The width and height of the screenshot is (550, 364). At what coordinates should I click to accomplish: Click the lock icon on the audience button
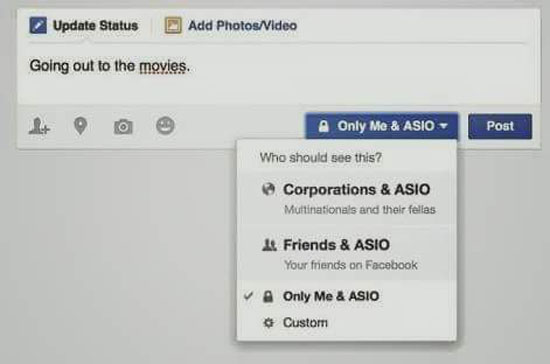point(324,126)
